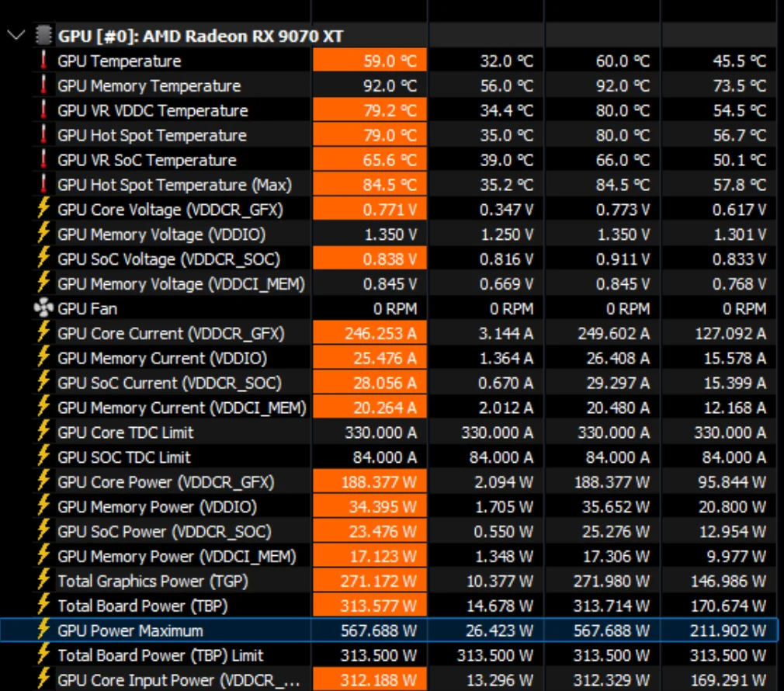Select the GPU SOC TDC Limit label
Image resolution: width=784 pixels, height=691 pixels.
pos(124,457)
